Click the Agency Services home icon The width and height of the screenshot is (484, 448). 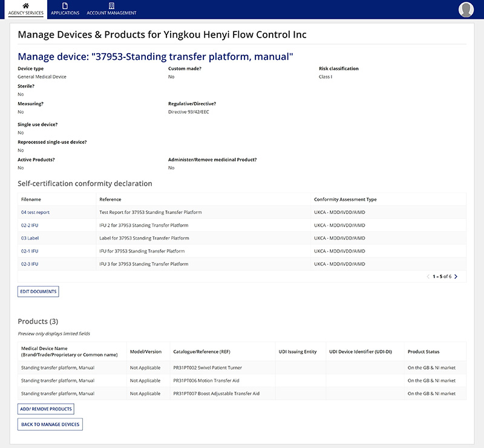[25, 5]
